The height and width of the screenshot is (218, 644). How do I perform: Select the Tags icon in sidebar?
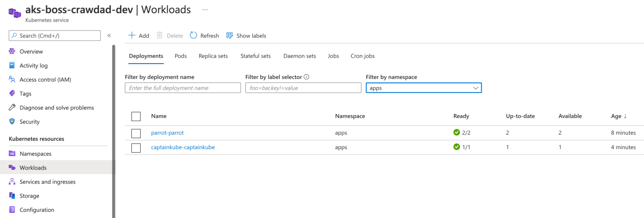pyautogui.click(x=12, y=93)
